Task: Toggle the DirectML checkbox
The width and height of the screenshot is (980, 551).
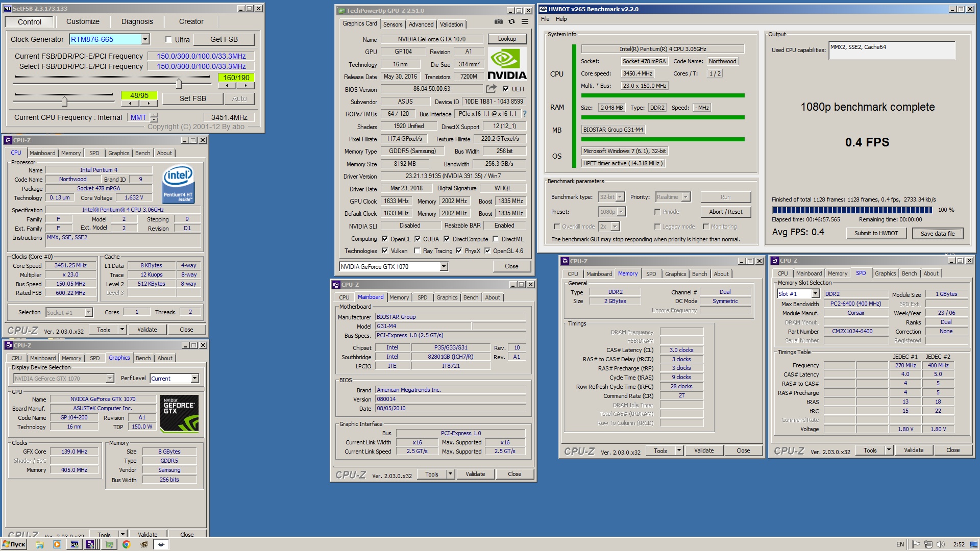Action: [x=496, y=239]
